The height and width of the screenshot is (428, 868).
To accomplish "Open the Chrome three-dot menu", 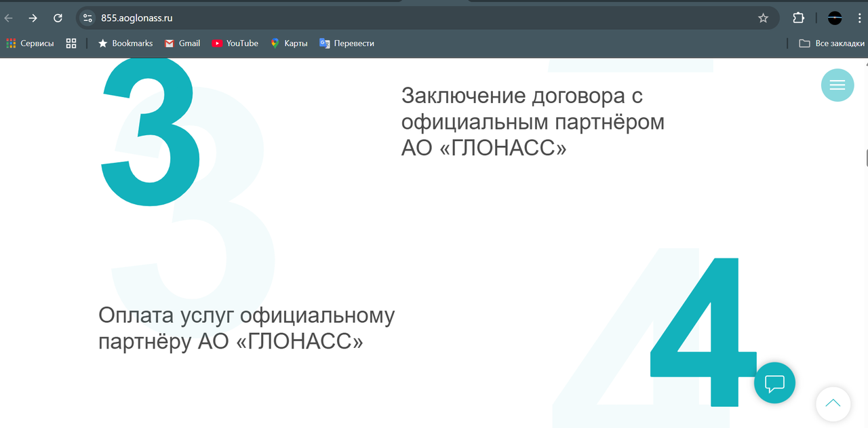I will pos(859,18).
